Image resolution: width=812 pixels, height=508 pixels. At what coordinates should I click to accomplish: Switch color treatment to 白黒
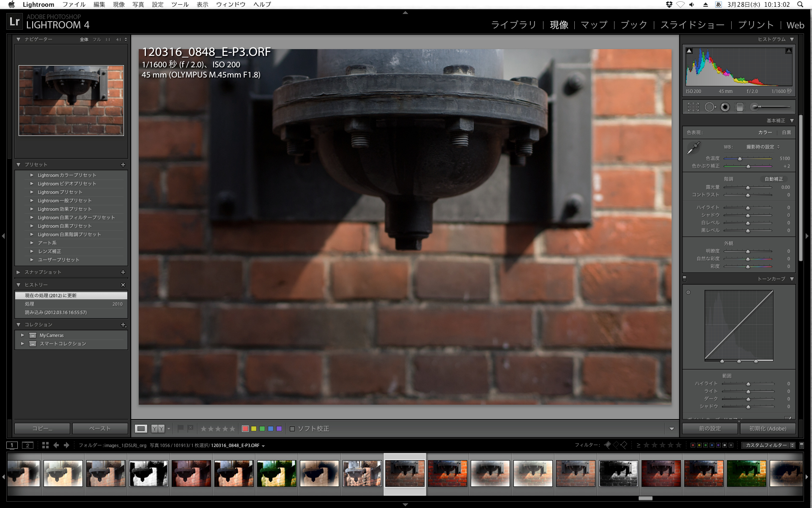click(786, 133)
